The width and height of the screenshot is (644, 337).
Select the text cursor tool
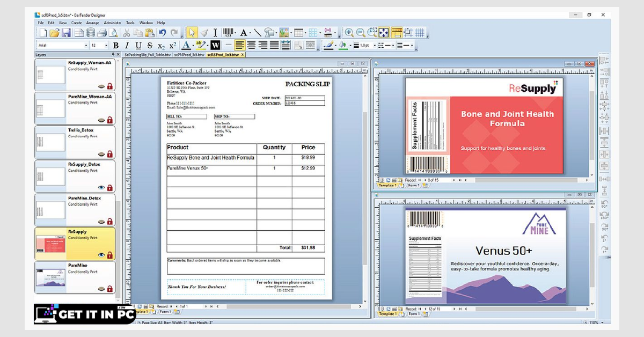(215, 33)
